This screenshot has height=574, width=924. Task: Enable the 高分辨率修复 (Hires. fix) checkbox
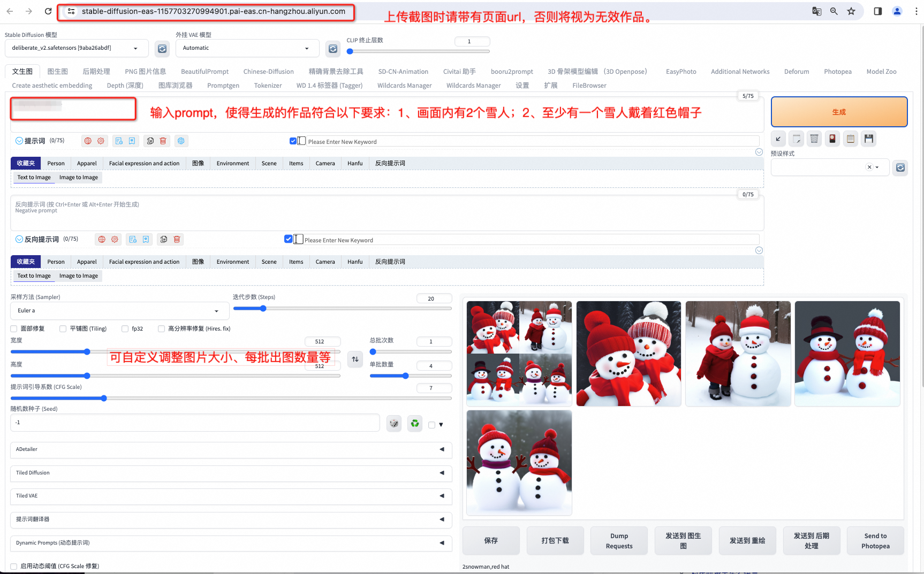coord(161,328)
